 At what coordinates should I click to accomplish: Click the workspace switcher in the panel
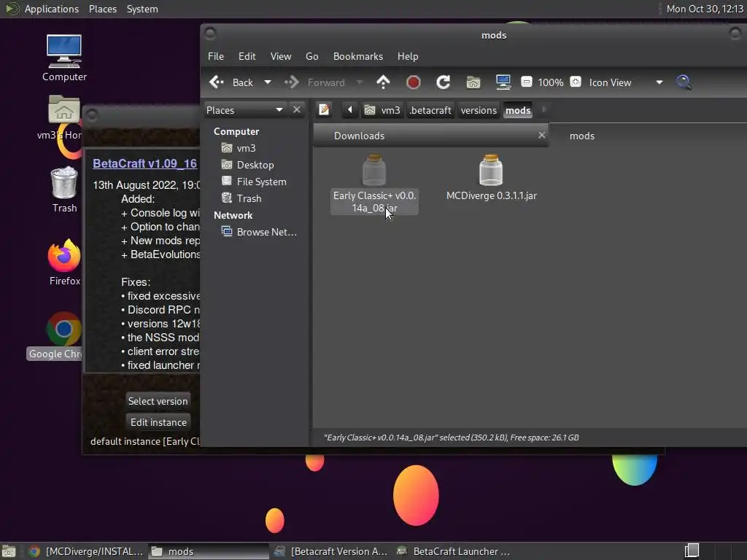click(692, 551)
